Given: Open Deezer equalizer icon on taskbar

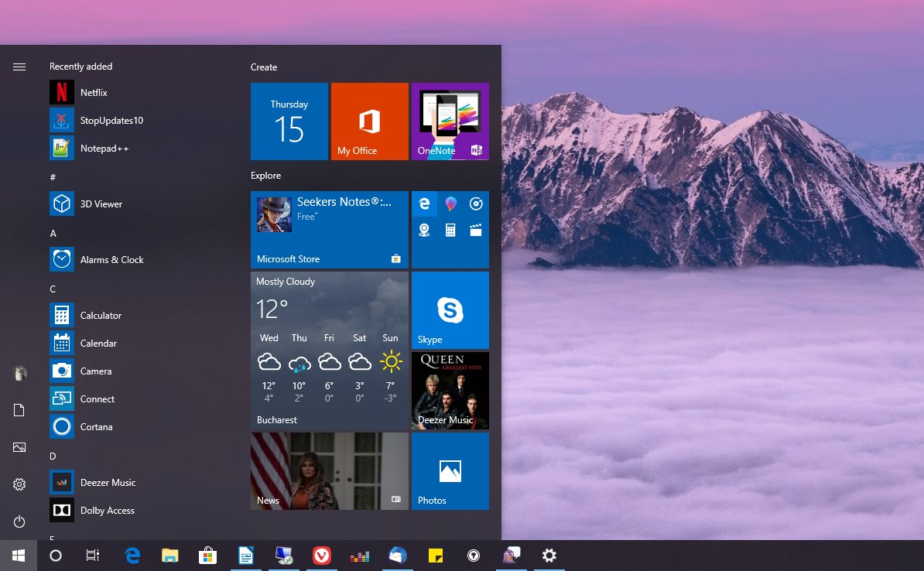Looking at the screenshot, I should tap(360, 556).
